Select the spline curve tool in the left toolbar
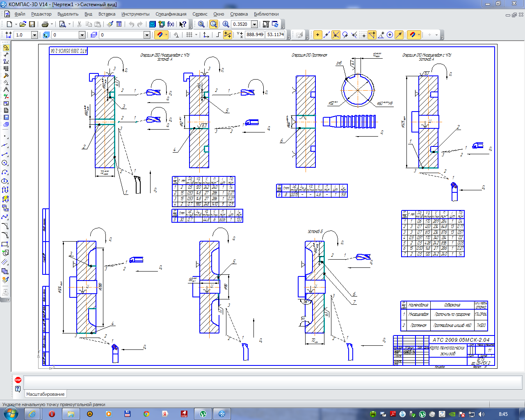Image resolution: width=525 pixels, height=420 pixels. (x=5, y=217)
